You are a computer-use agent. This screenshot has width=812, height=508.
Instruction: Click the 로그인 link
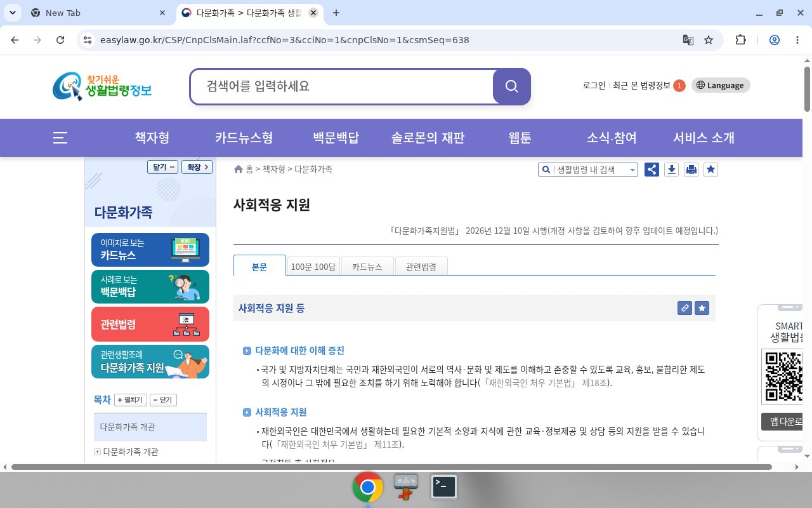click(x=594, y=85)
